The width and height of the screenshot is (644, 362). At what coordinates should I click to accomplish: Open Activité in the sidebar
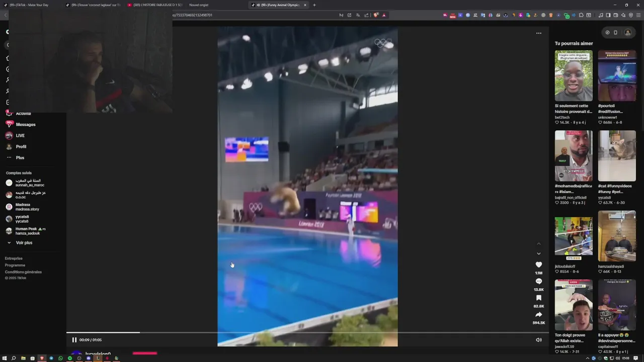23,114
